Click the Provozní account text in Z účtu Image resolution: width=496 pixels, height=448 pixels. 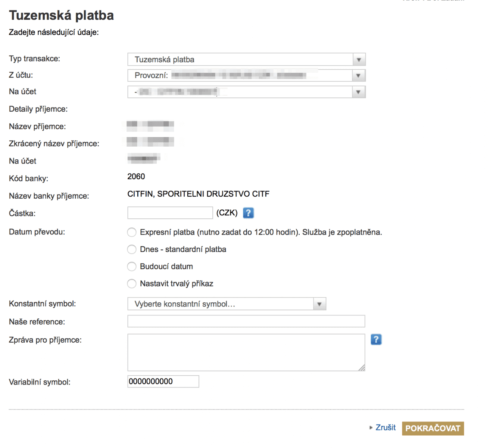tap(151, 75)
